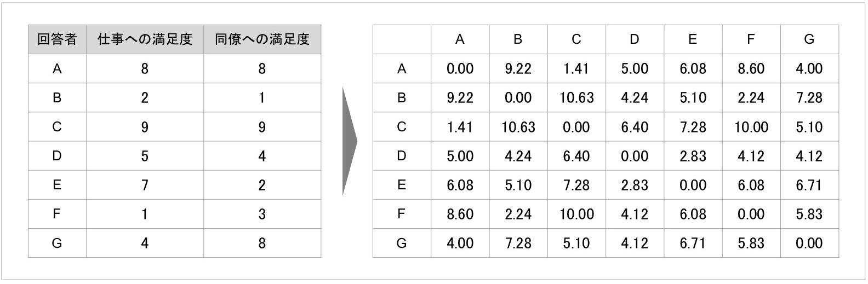Select the 仕事への満足度 header cell
868x284 pixels.
[x=145, y=39]
